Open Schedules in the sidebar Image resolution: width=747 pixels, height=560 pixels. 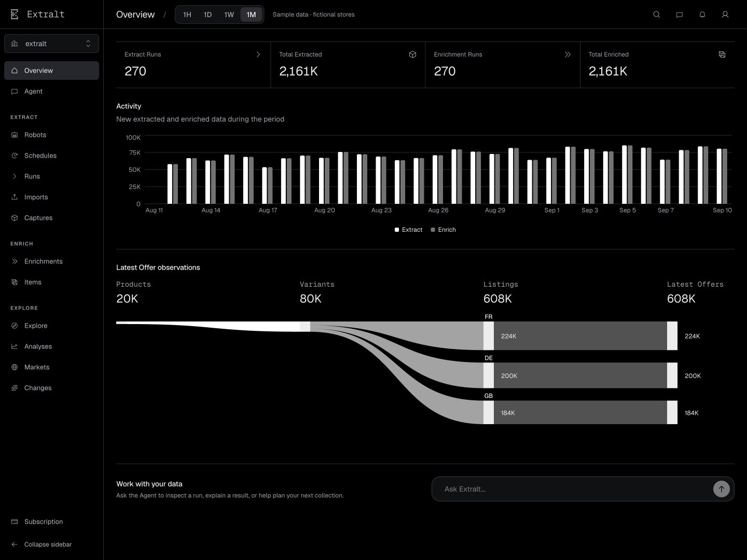click(51, 156)
